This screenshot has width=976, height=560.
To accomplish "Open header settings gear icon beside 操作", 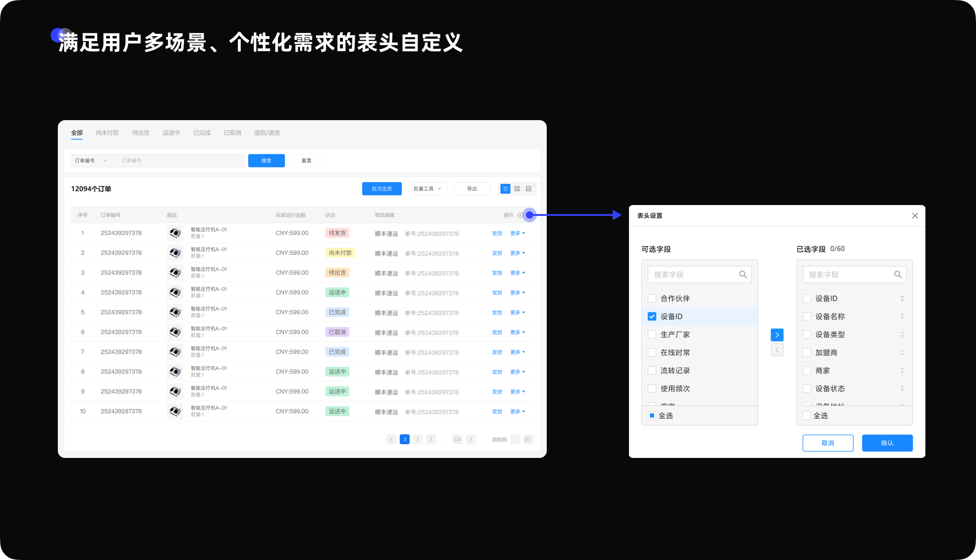I will pos(520,215).
